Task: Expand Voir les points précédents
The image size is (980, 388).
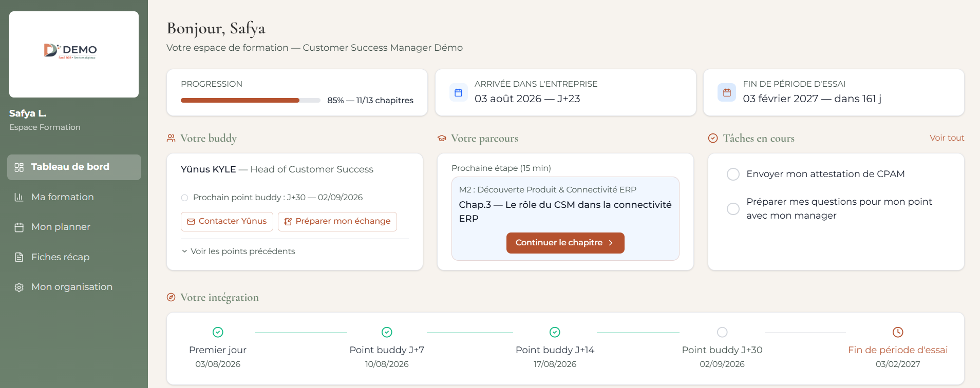Action: [x=238, y=251]
